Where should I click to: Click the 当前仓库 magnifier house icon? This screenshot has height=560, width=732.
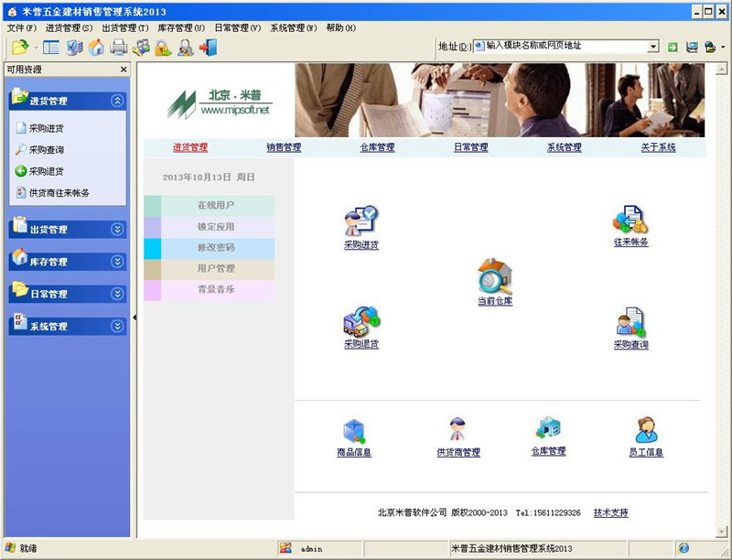(495, 276)
